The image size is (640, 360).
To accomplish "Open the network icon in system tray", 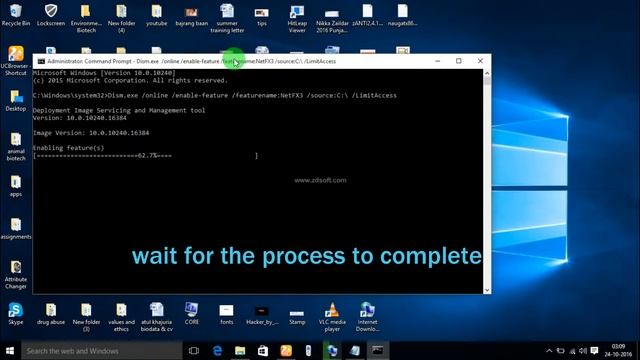I will coord(572,351).
